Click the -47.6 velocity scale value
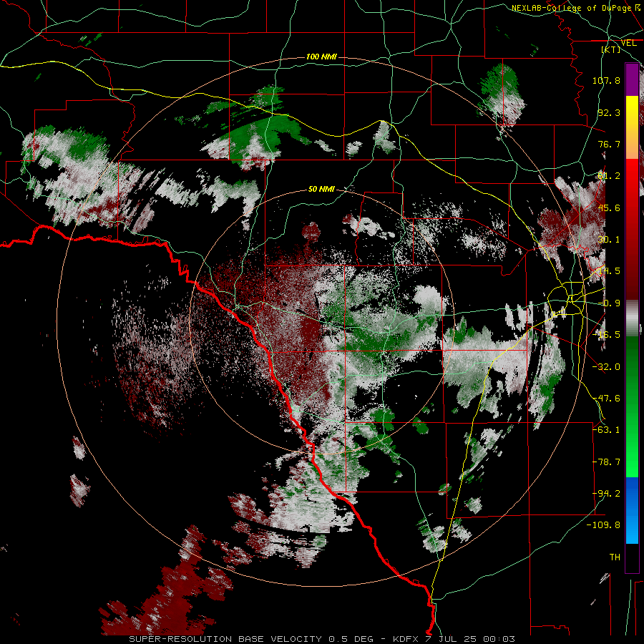Image resolution: width=644 pixels, height=644 pixels. click(606, 399)
